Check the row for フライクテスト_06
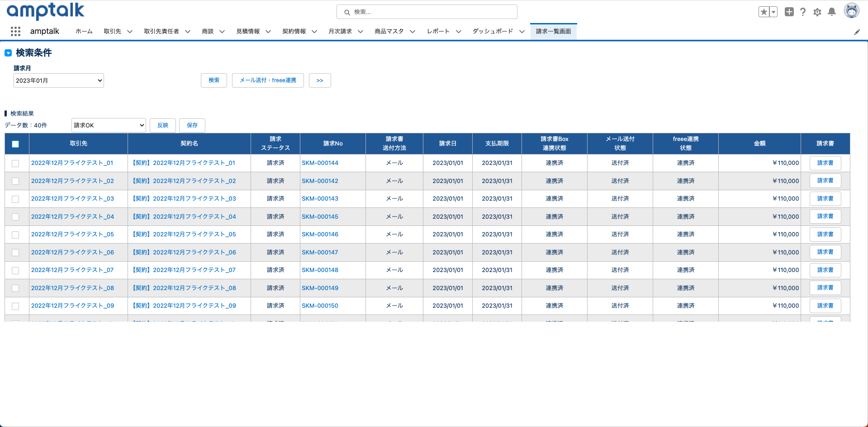The image size is (868, 427). click(15, 253)
